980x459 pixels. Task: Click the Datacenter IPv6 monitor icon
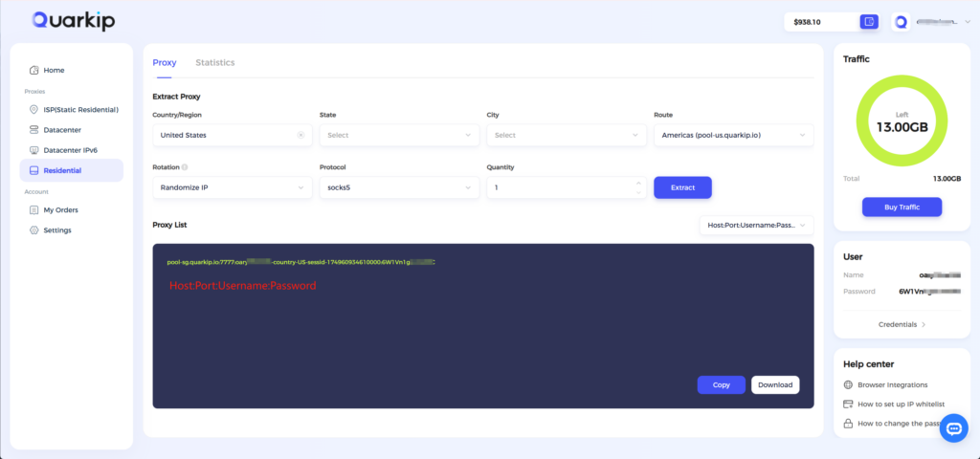33,150
